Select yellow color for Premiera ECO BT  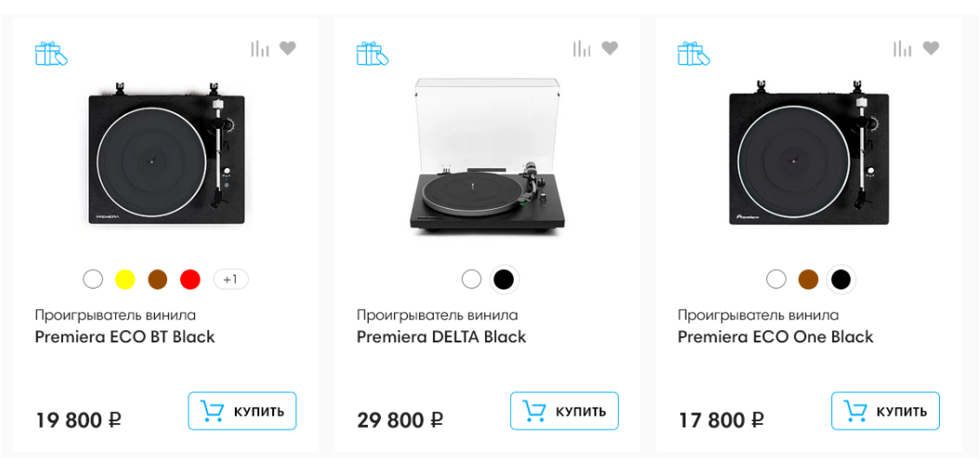coord(125,279)
